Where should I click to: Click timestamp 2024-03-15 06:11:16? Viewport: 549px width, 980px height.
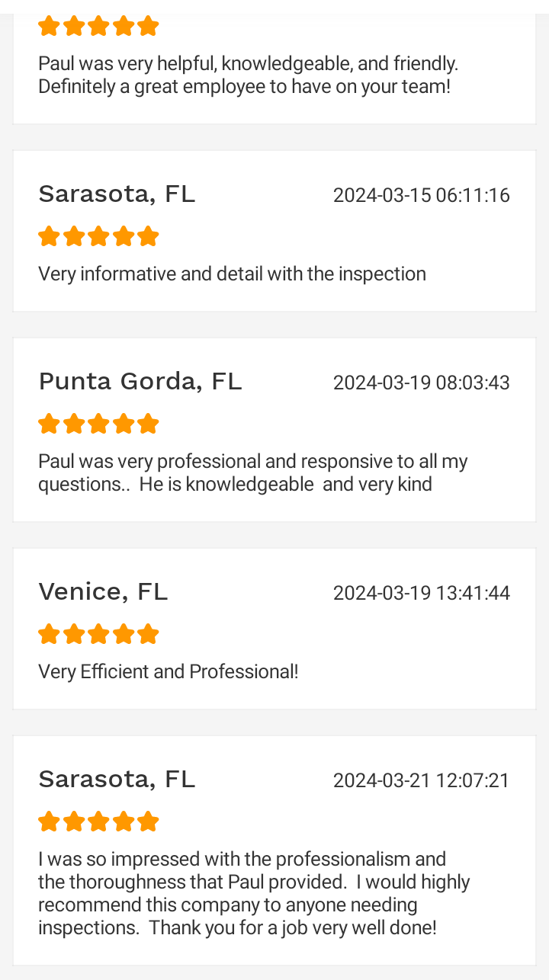(422, 195)
